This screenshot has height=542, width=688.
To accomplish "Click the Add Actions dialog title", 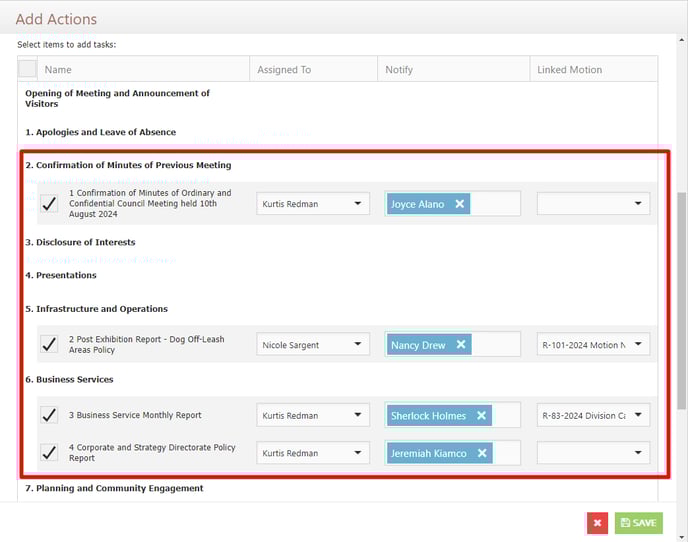I will pyautogui.click(x=56, y=19).
